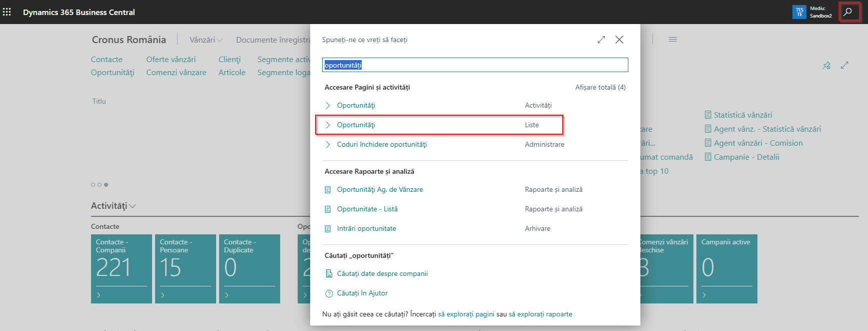Screen dimensions: 868x331
Task: Select the first carousel dot indicator
Action: (93, 185)
